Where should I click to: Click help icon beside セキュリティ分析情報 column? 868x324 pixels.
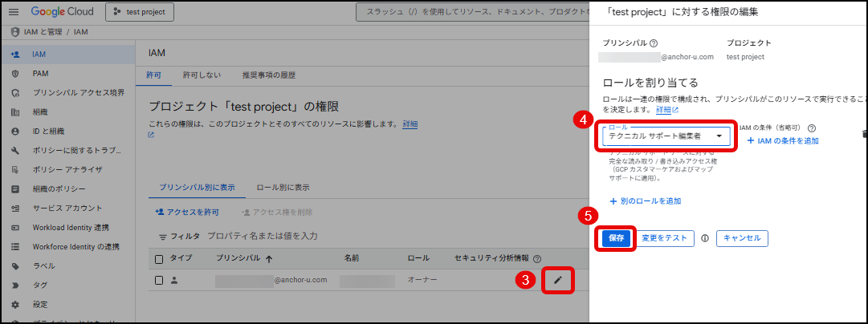[537, 259]
